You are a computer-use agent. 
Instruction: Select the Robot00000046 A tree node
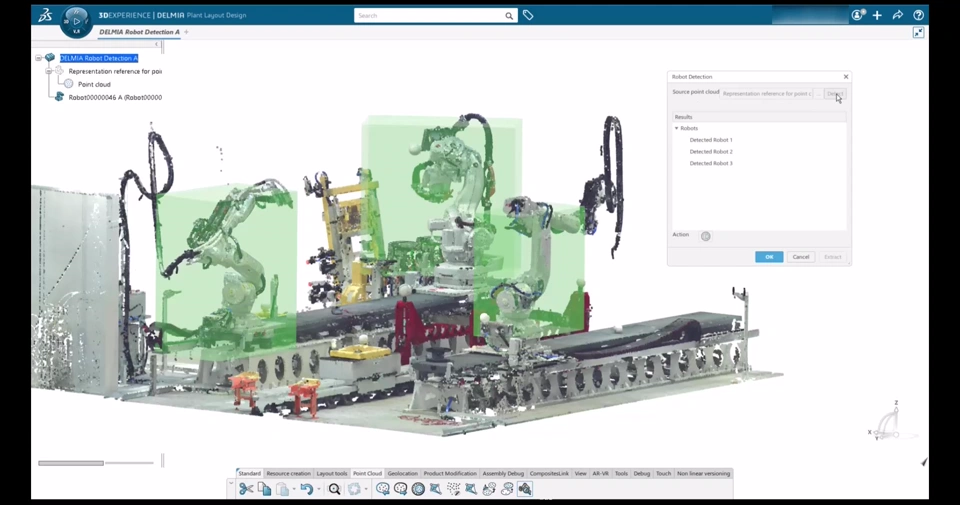click(115, 97)
